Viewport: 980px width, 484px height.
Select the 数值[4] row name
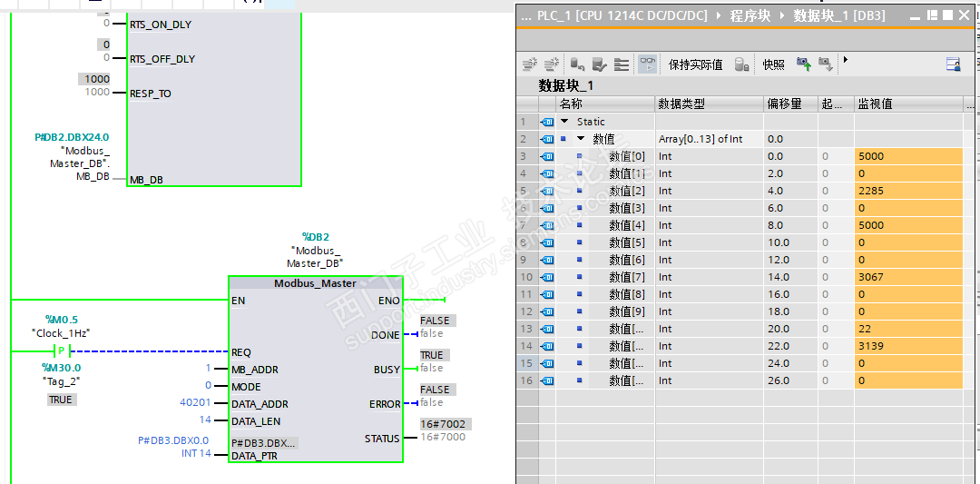627,225
